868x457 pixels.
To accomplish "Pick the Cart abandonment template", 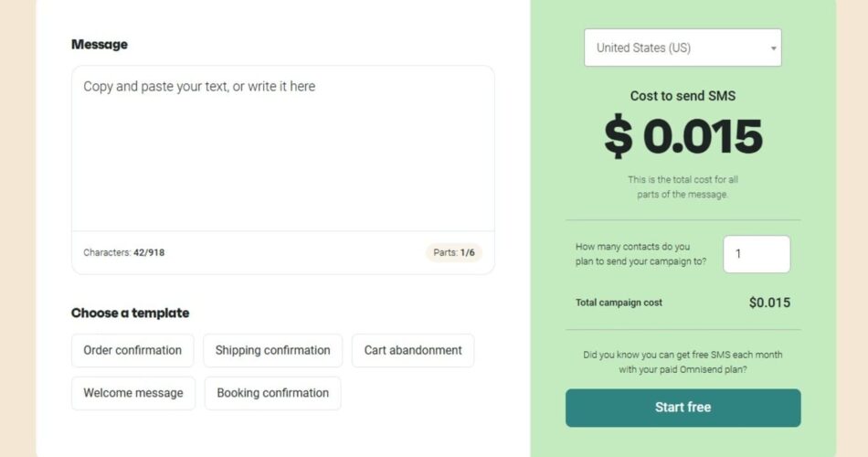I will 413,350.
